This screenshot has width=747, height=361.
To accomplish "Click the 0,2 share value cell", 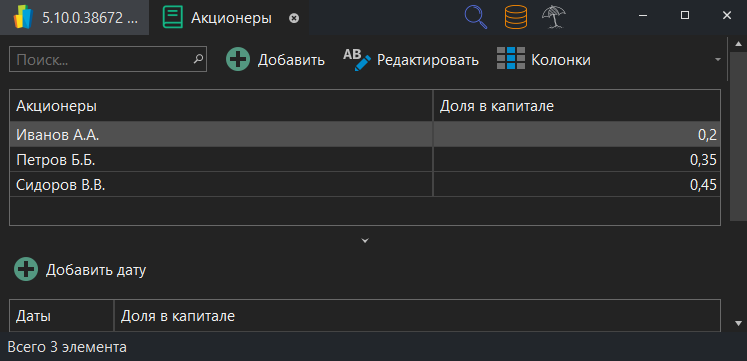I will point(576,134).
